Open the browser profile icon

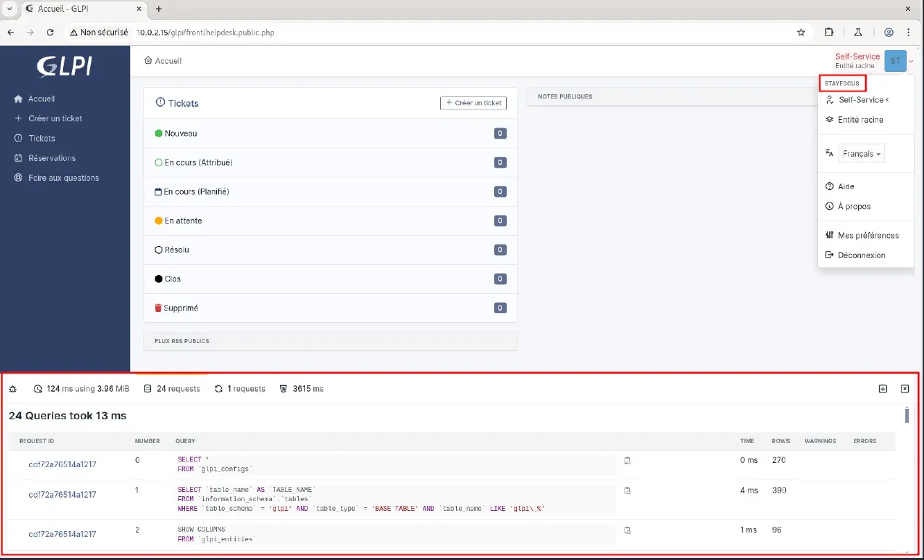[x=889, y=32]
